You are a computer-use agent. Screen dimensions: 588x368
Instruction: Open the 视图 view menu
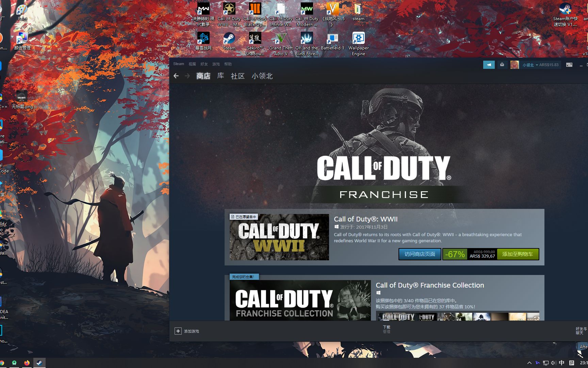(x=192, y=64)
